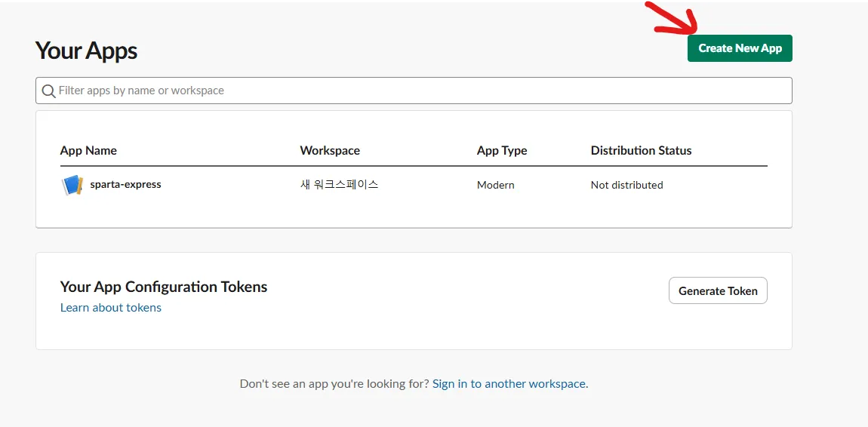Focus the Filter apps by name field
868x427 pixels.
pyautogui.click(x=414, y=91)
